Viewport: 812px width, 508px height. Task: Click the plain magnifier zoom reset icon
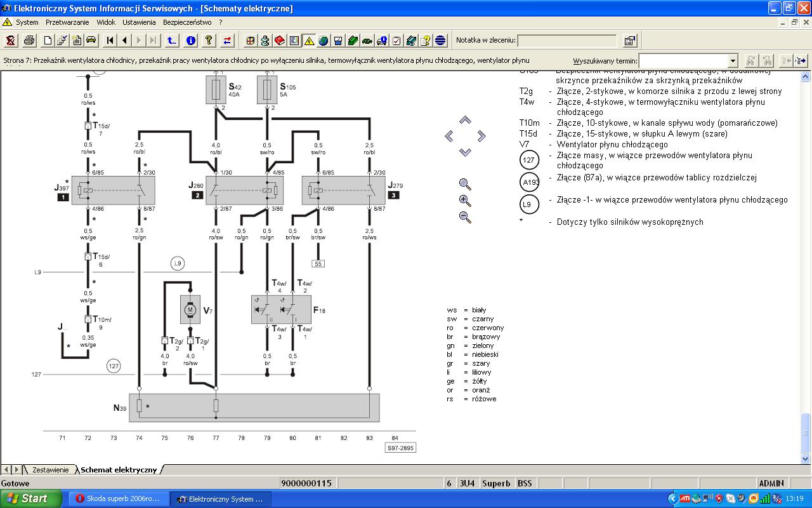coord(465,185)
